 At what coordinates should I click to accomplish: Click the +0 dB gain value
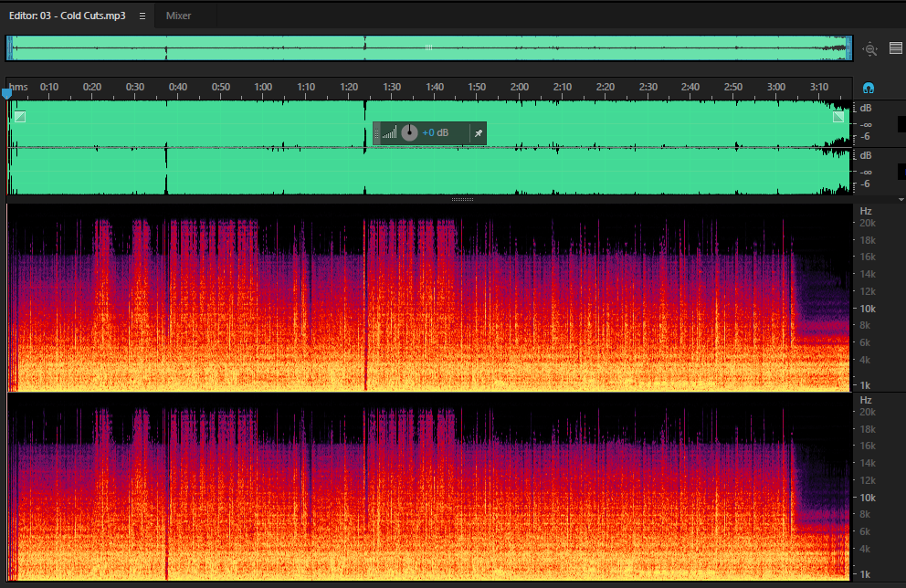[435, 133]
